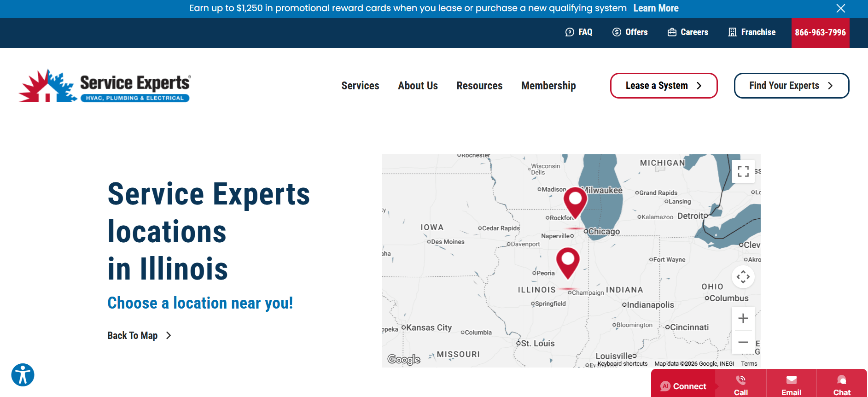Click the Offers dollar icon
The image size is (868, 397).
click(x=617, y=32)
